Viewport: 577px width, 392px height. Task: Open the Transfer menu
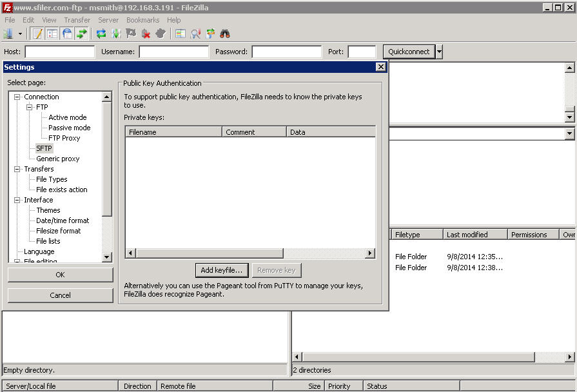coord(77,20)
